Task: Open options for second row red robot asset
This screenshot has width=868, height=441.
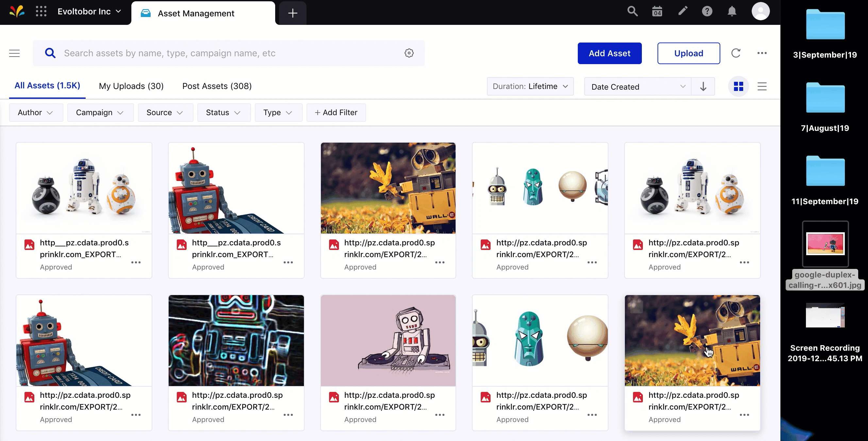Action: click(x=136, y=415)
